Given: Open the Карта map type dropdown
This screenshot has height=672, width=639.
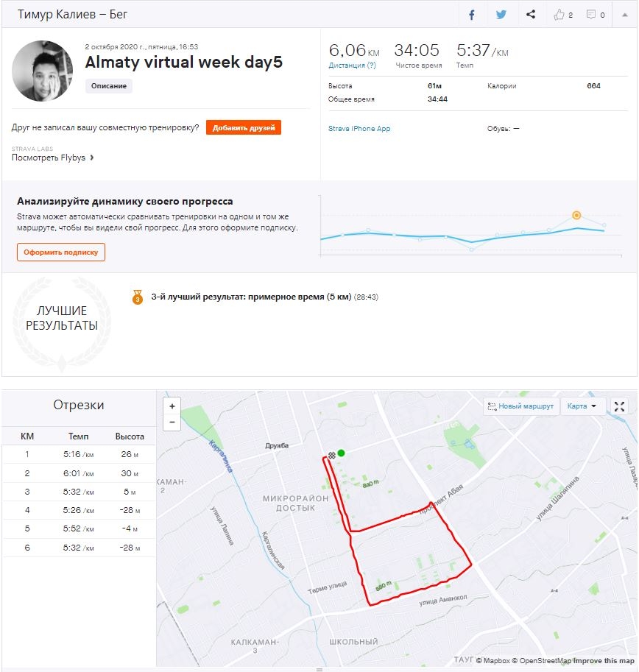Looking at the screenshot, I should [x=582, y=406].
